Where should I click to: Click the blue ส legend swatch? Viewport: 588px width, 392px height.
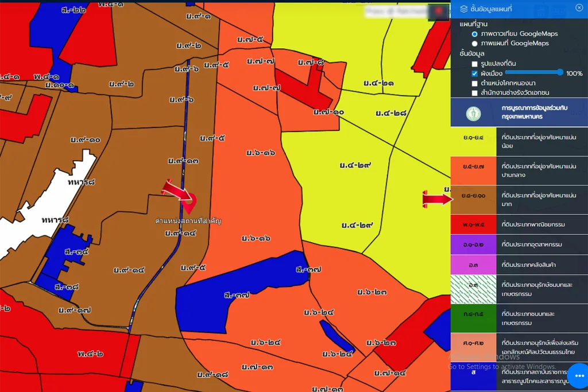click(x=473, y=377)
